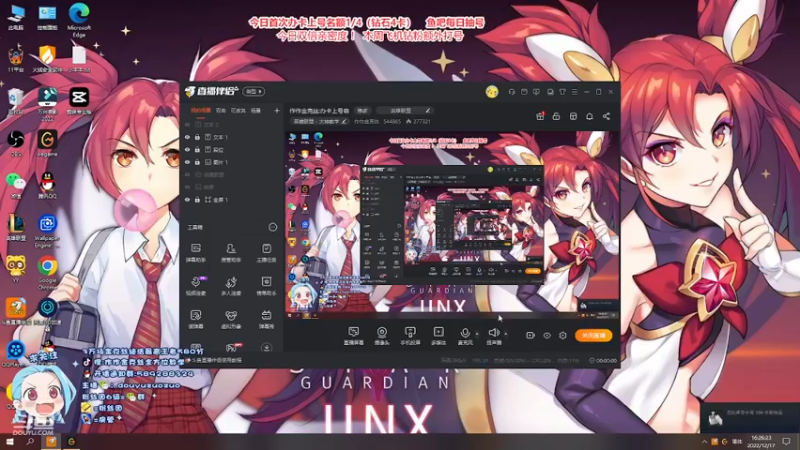Show the hidden 文本 2 source

point(187,125)
